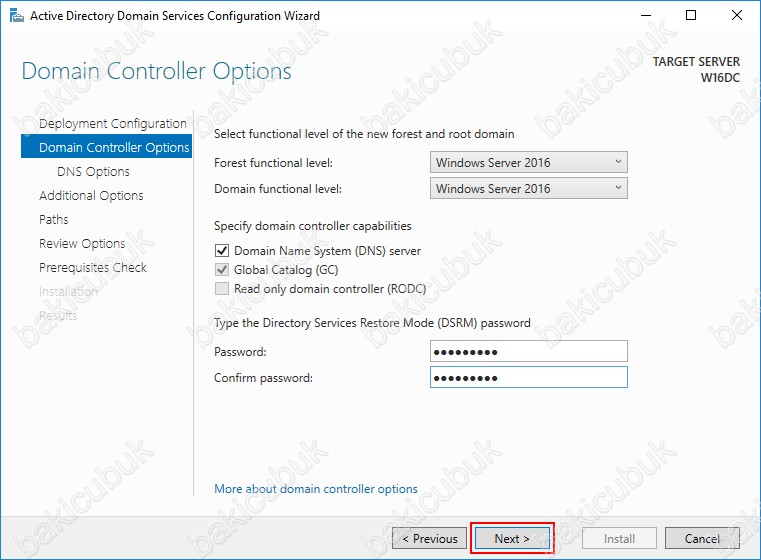Click the wizard icon in title bar
Image resolution: width=761 pixels, height=560 pixels.
14,16
